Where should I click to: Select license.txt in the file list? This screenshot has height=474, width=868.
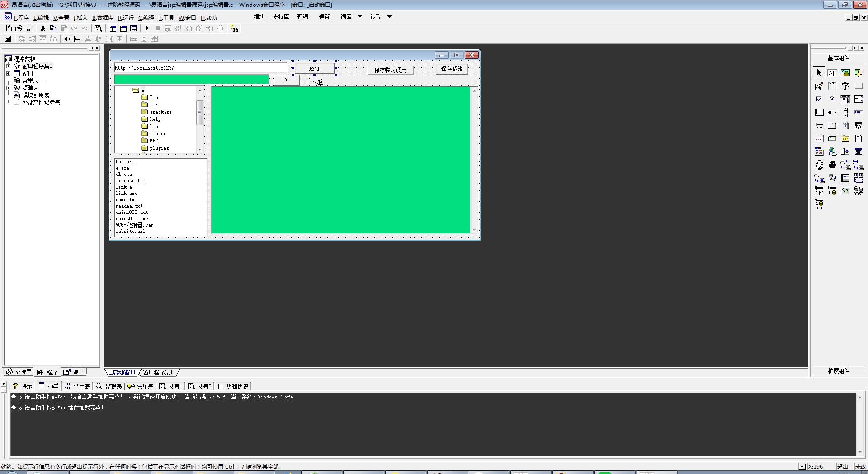tap(131, 181)
